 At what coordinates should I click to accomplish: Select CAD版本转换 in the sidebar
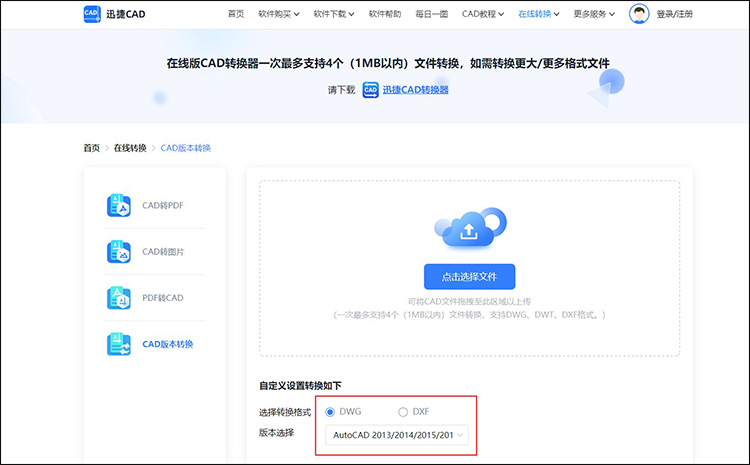[x=167, y=344]
